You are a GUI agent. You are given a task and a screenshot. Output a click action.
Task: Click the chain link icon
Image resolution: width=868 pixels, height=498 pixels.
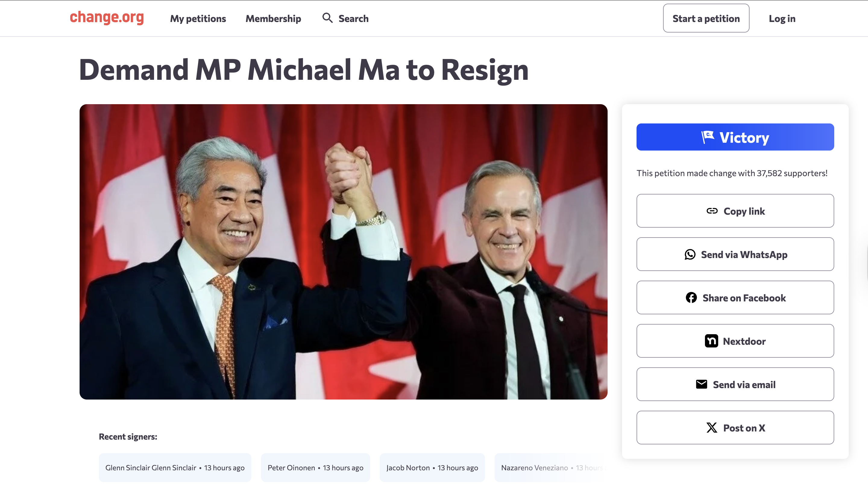click(712, 211)
